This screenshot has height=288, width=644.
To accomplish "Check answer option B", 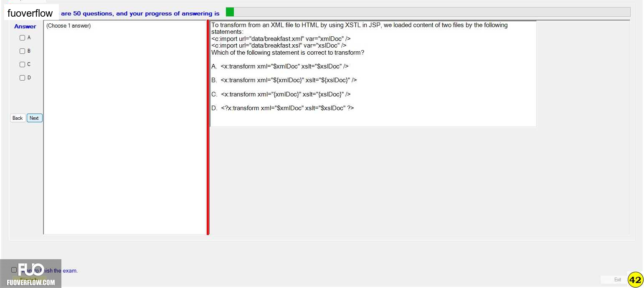I will (23, 51).
